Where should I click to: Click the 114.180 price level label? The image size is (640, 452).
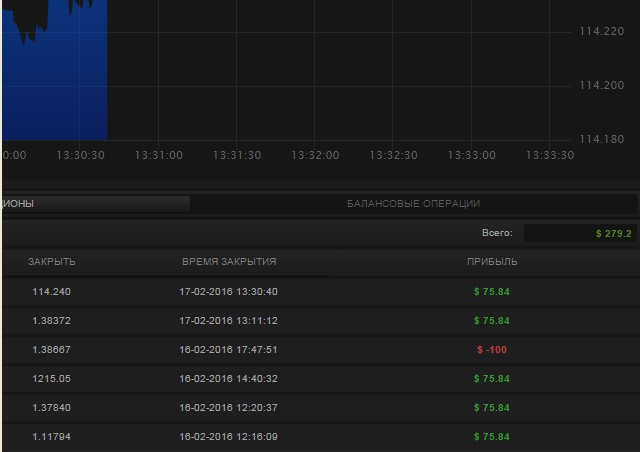(x=601, y=139)
